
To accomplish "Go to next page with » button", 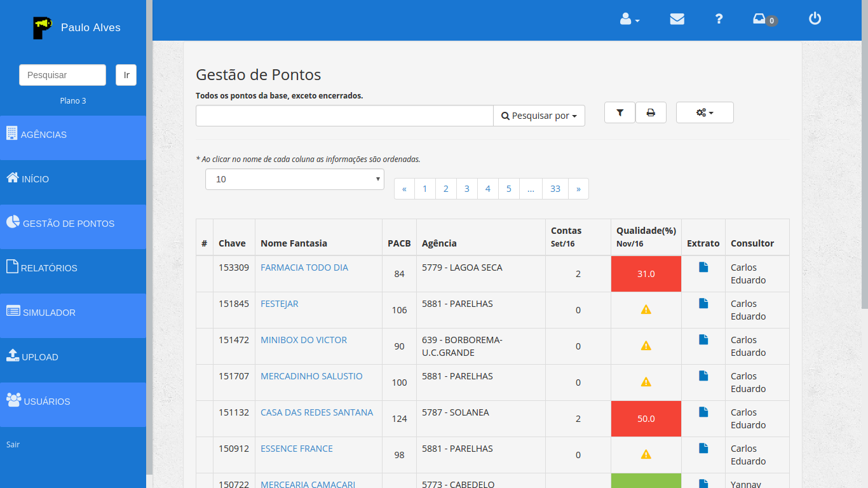I will click(x=578, y=189).
